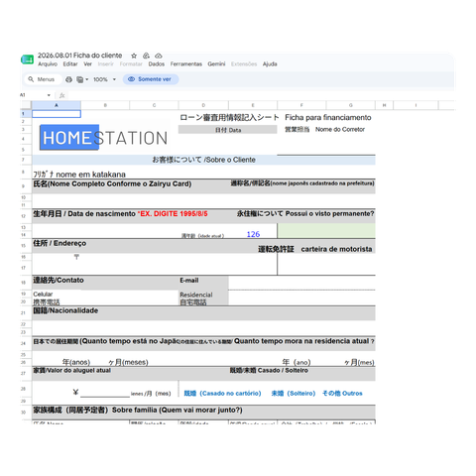Select Casado no cartório option

222,394
